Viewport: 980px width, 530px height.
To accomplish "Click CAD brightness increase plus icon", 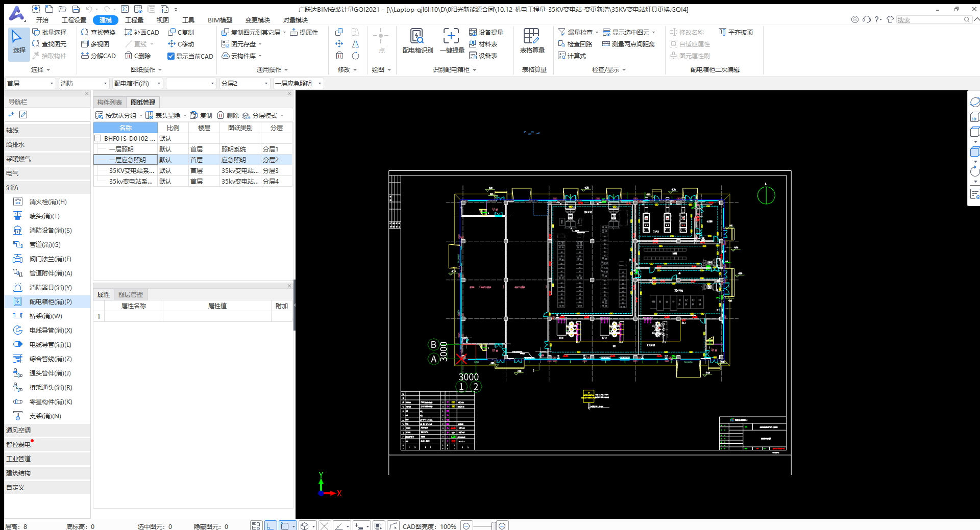I will pos(502,526).
